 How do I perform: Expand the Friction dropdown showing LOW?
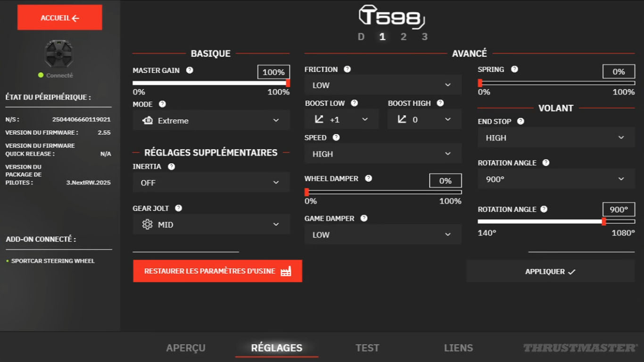pyautogui.click(x=383, y=85)
